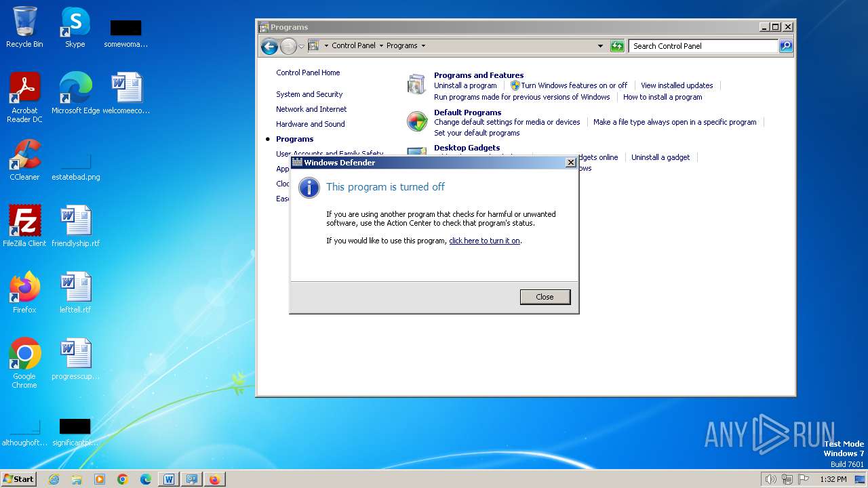Open the recent pages dropdown arrow

pyautogui.click(x=301, y=46)
